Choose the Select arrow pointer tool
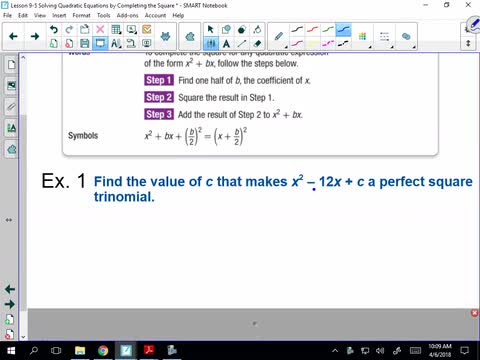This screenshot has height=360, width=480. [x=211, y=30]
